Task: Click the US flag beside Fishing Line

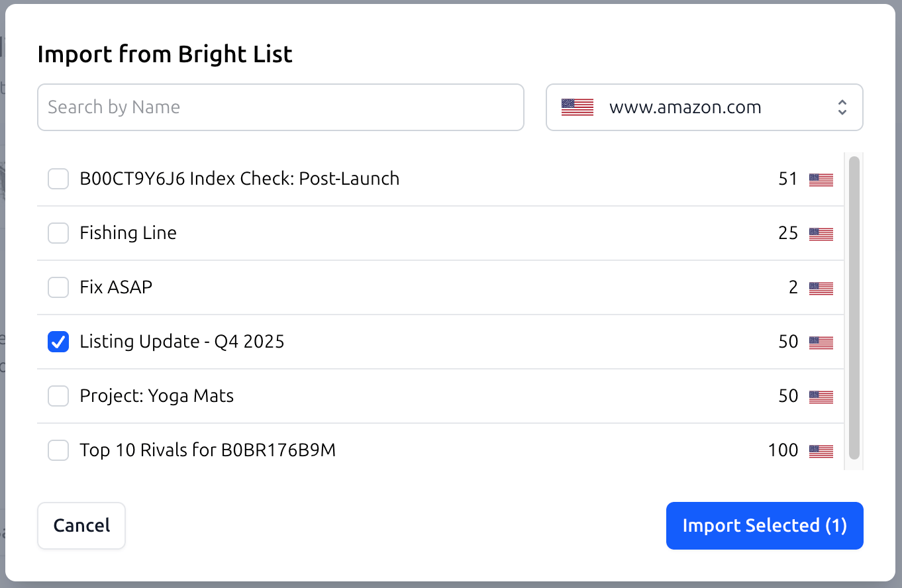Action: [821, 234]
